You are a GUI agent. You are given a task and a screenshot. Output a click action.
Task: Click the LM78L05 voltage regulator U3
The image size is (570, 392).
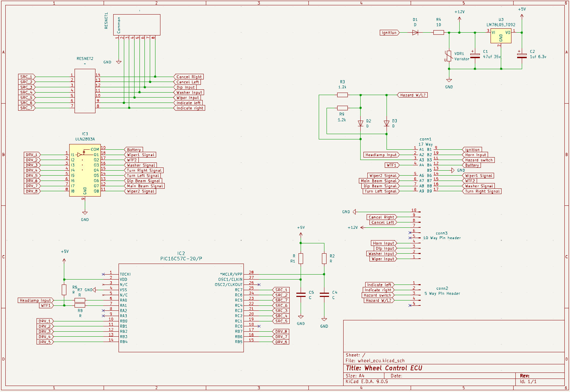(x=501, y=36)
